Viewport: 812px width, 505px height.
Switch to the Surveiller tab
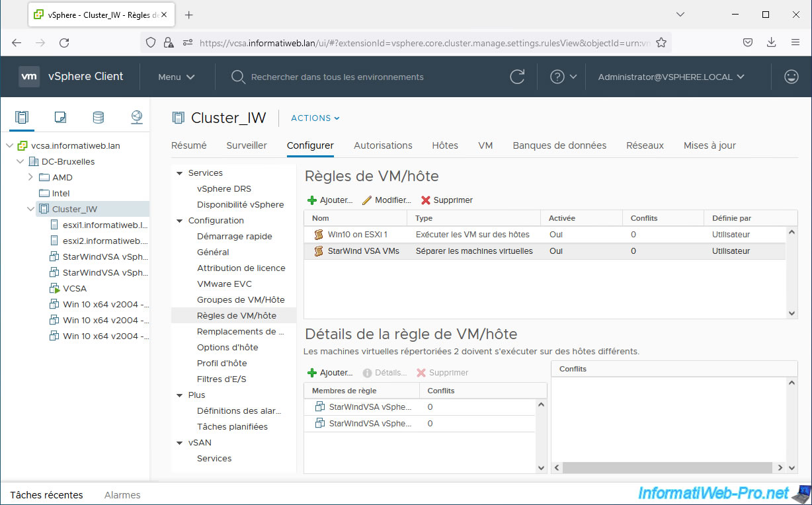tap(246, 145)
